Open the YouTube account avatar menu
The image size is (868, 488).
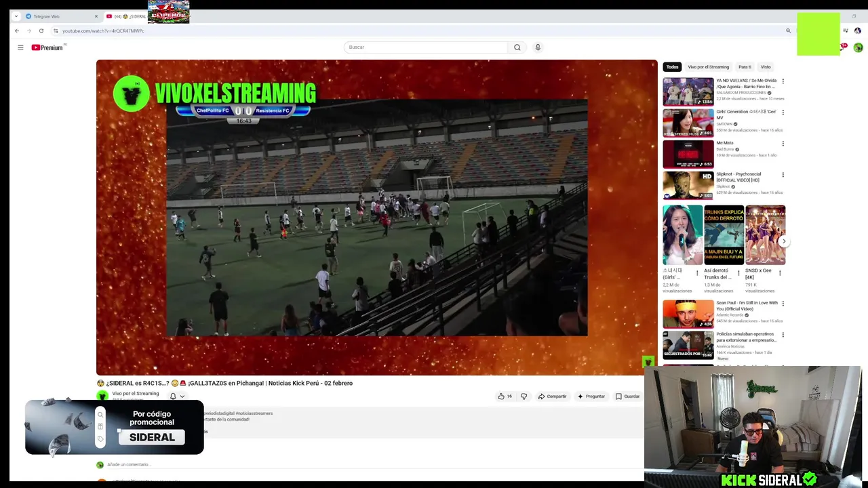(x=858, y=47)
